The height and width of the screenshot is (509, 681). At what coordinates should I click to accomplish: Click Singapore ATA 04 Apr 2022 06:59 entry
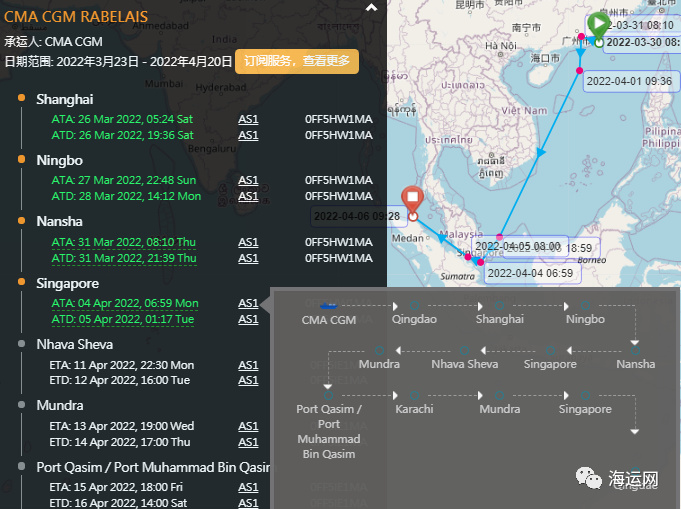[x=125, y=303]
